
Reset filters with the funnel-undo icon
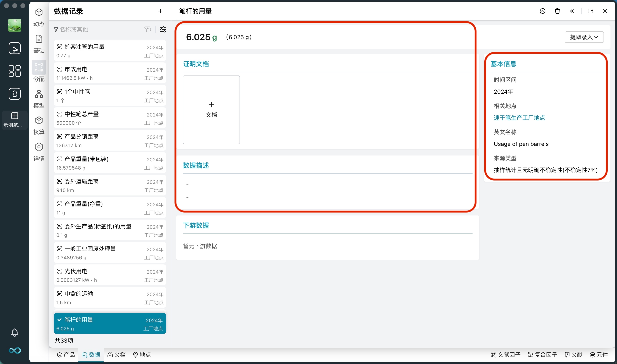point(148,29)
